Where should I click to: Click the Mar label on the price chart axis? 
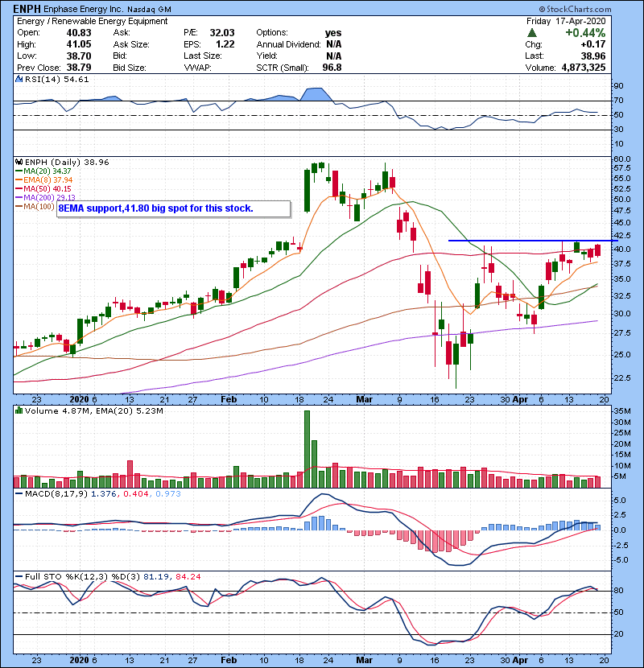pyautogui.click(x=364, y=400)
